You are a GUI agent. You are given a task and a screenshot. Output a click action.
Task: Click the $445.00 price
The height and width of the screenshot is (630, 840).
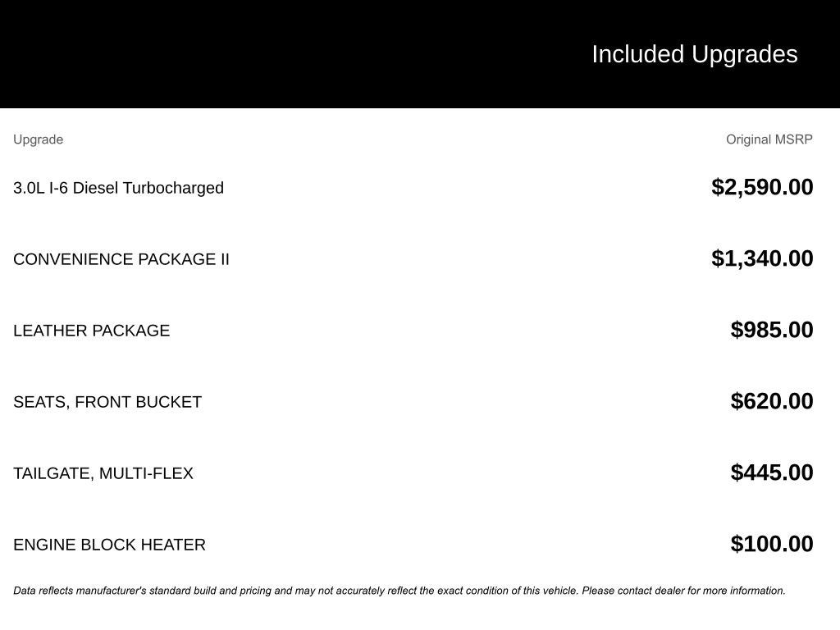tap(772, 472)
